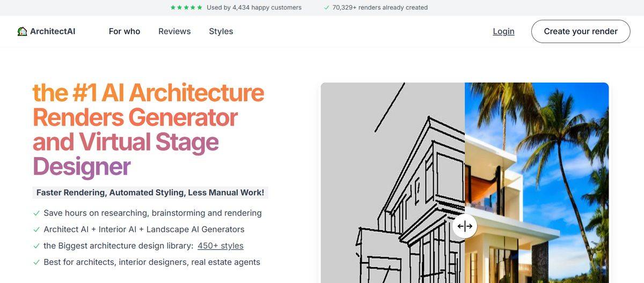Click the Best for architects, interior designers text
644x283 pixels.
click(152, 262)
